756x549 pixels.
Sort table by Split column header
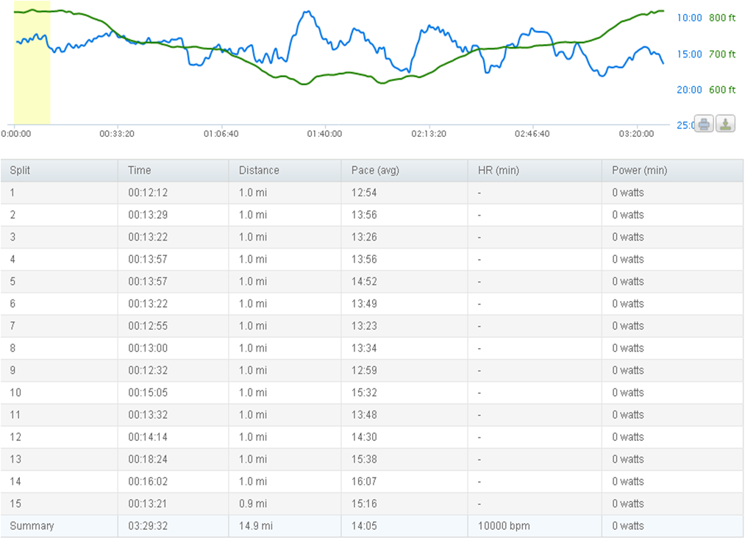click(21, 170)
